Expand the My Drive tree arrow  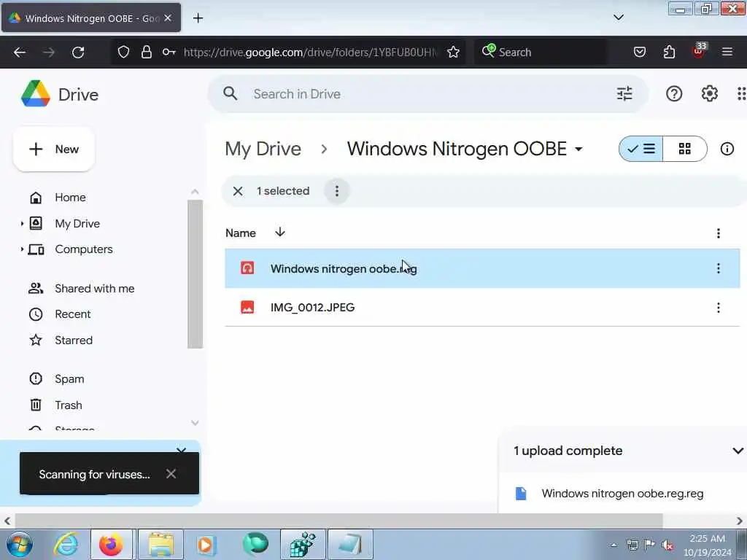pos(22,223)
